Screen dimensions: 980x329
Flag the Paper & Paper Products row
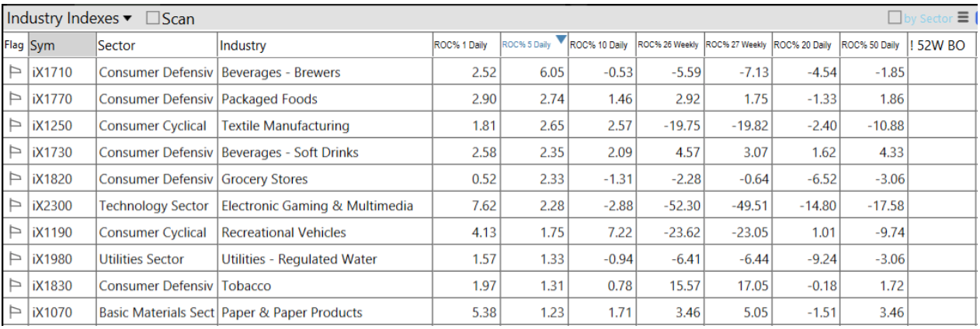click(x=14, y=313)
